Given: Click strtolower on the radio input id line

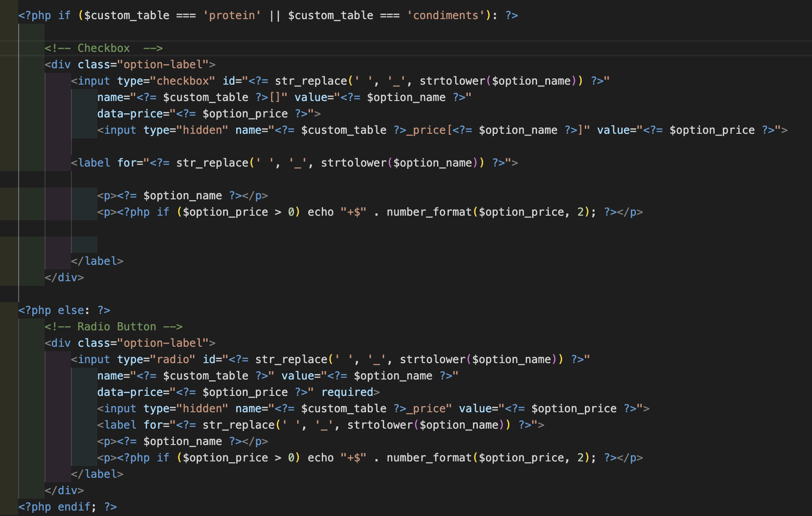Looking at the screenshot, I should (x=432, y=359).
